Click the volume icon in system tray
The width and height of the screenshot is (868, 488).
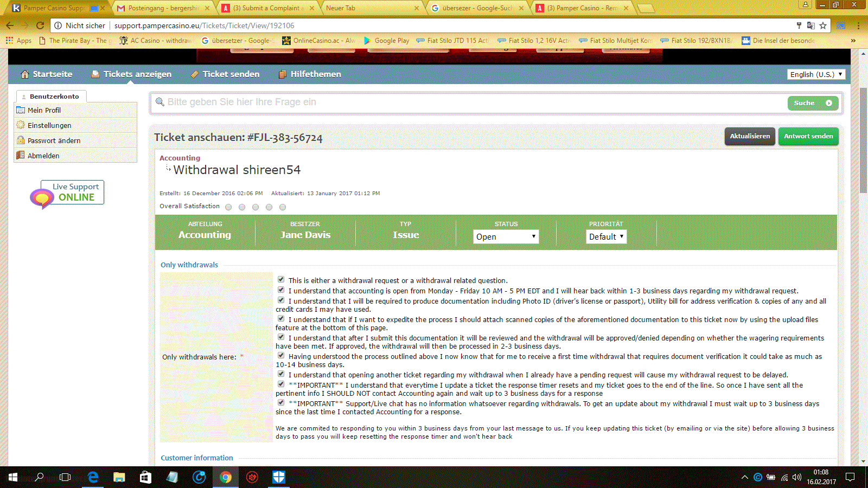tap(796, 477)
